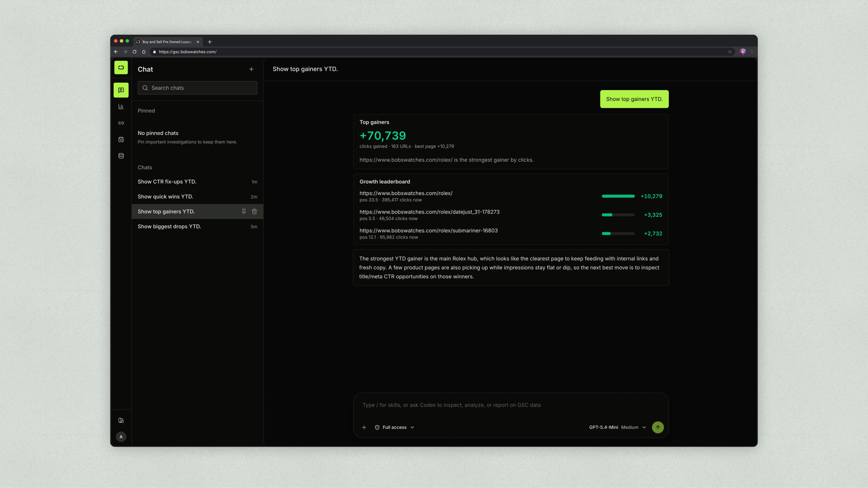Go back in browser history
The image size is (868, 488).
coord(116,52)
